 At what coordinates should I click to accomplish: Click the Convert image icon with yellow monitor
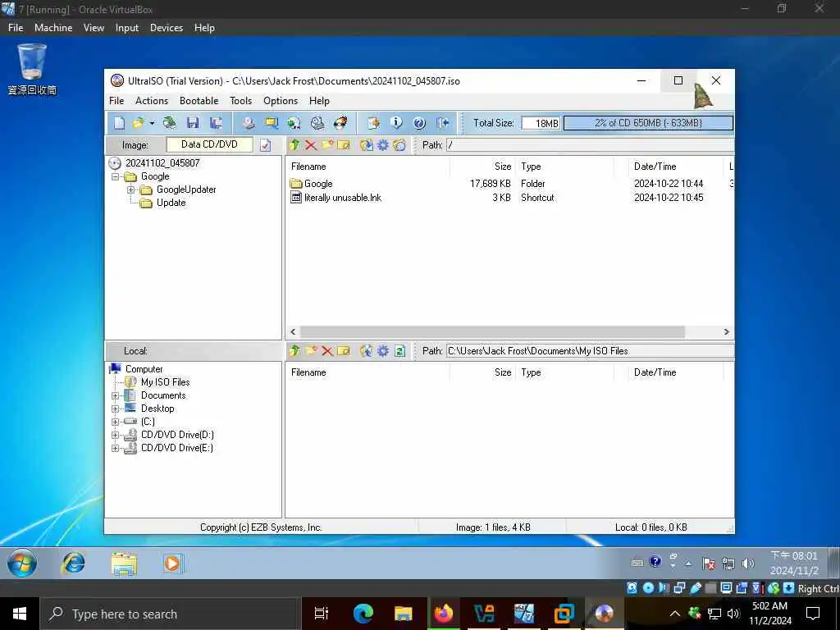(x=272, y=123)
